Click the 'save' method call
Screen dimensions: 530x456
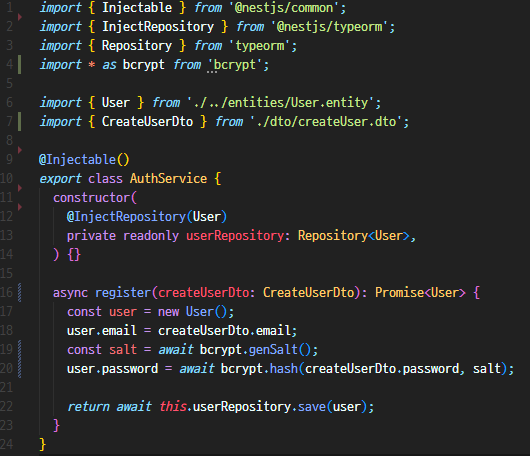[x=312, y=406]
